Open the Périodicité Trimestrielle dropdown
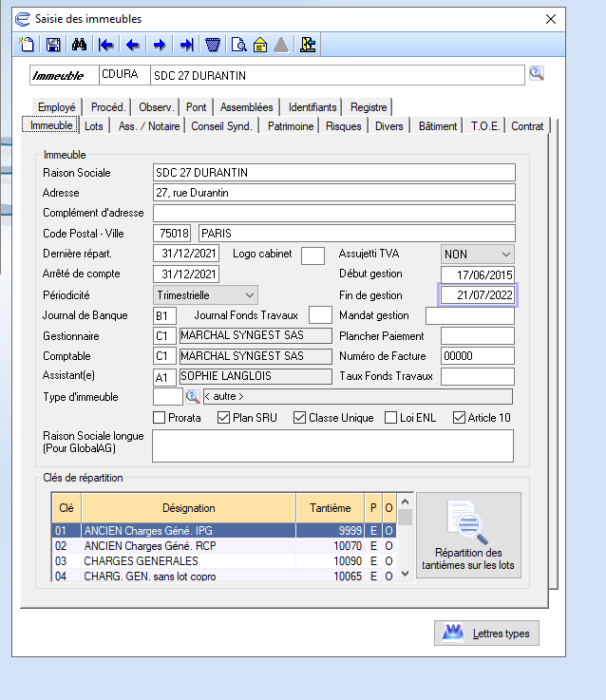Screen dimensions: 606x700 [x=205, y=295]
